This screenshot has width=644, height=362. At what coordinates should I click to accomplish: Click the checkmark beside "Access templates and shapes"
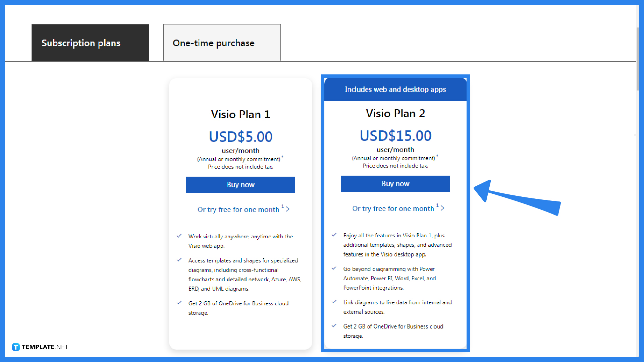click(179, 260)
